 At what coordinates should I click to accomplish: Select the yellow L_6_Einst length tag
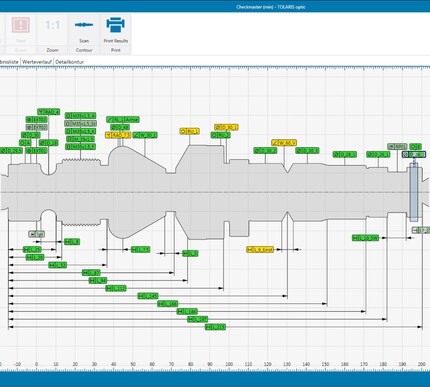(x=260, y=249)
